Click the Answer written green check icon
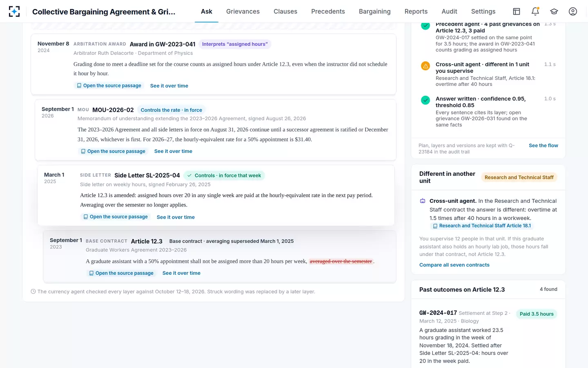This screenshot has height=368, width=588. (425, 100)
